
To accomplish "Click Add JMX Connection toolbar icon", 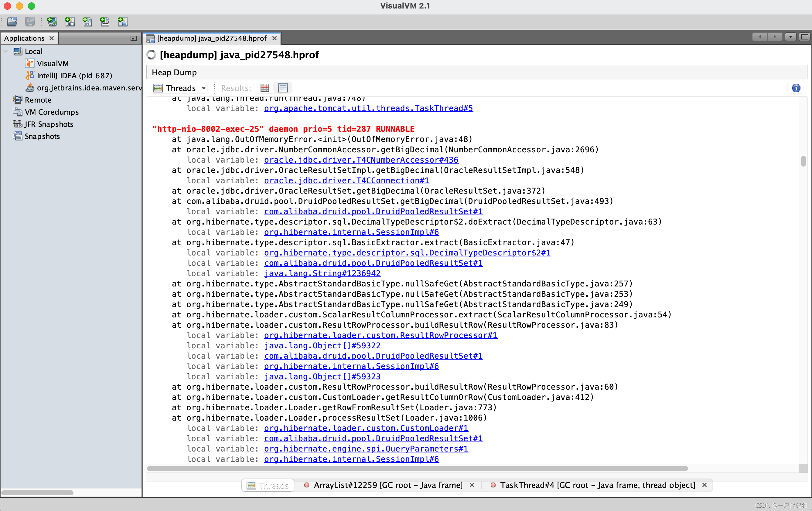I will [70, 22].
